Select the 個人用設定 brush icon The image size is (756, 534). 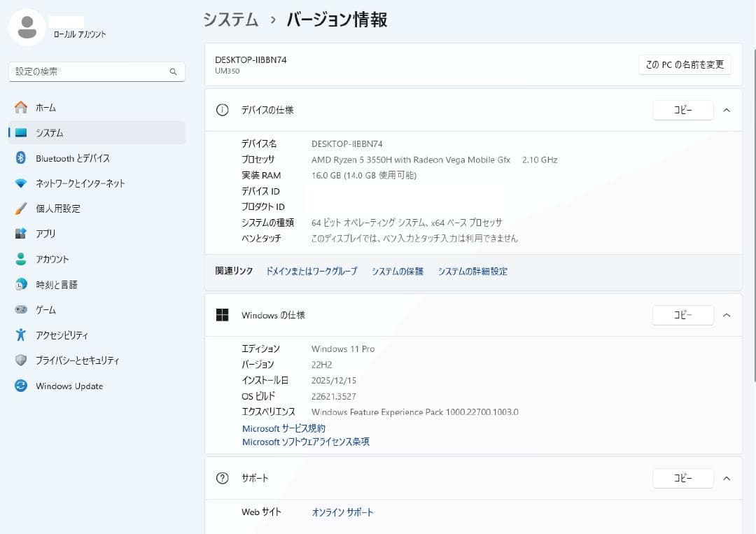(22, 209)
